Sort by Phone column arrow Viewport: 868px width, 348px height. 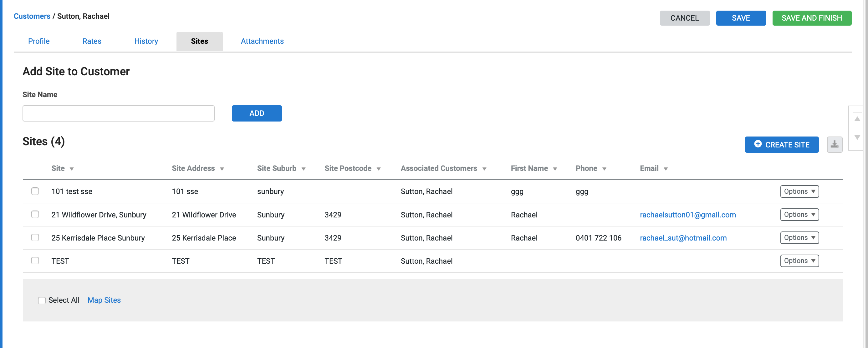[x=604, y=169]
